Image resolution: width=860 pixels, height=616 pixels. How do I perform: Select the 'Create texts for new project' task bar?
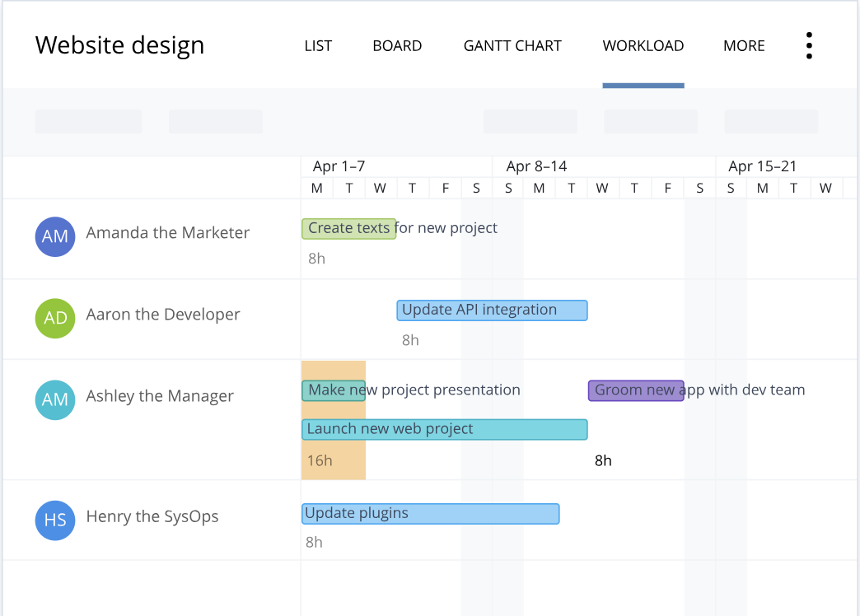[x=348, y=228]
